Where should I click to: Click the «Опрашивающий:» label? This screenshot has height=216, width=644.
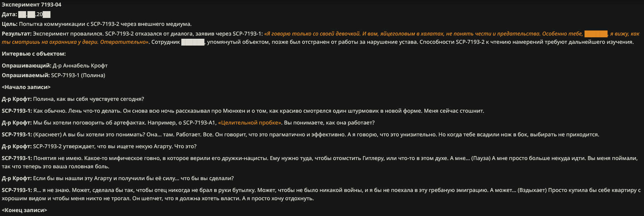tap(27, 66)
